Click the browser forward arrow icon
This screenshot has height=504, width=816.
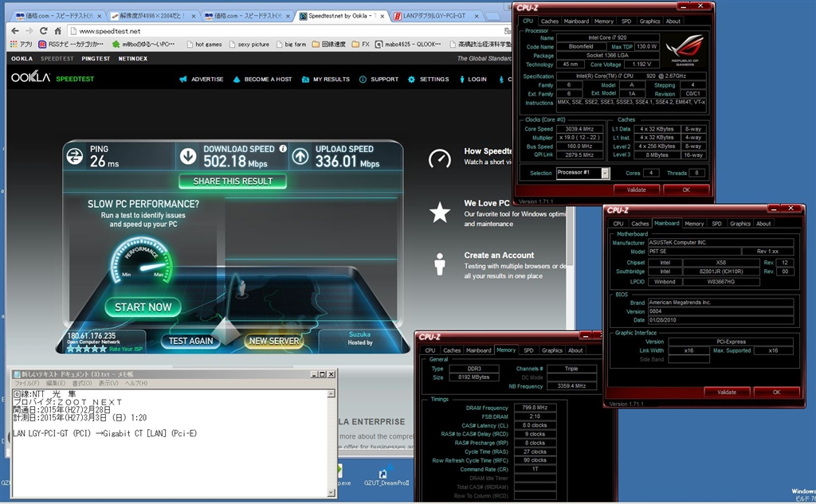tap(29, 31)
